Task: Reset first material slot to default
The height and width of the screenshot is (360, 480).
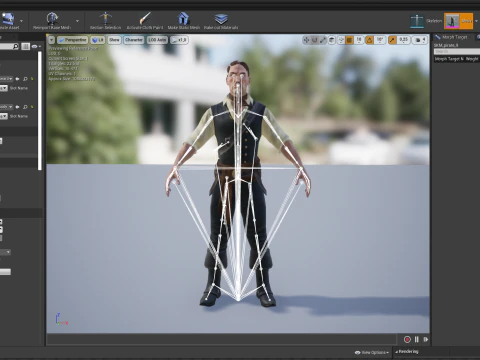Action: 32,79
